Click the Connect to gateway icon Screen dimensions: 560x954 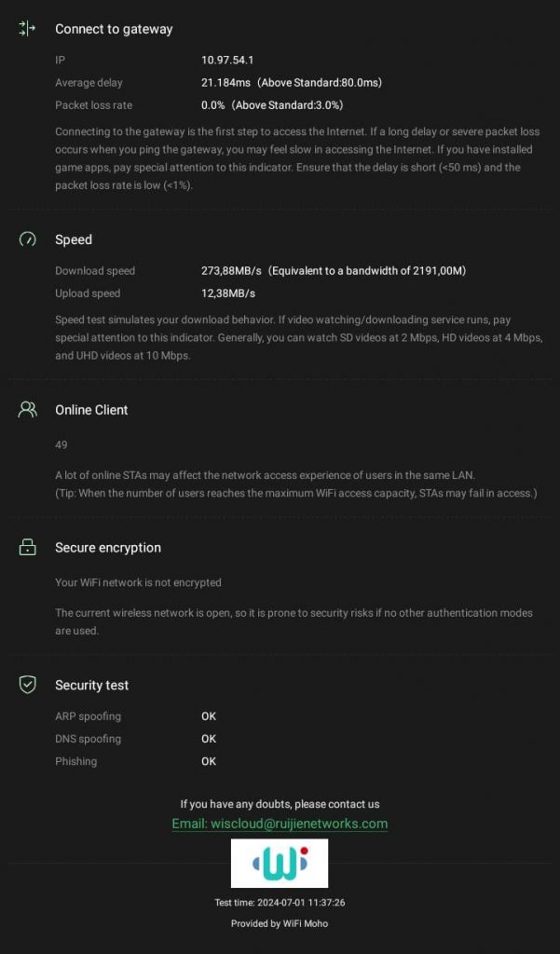27,29
